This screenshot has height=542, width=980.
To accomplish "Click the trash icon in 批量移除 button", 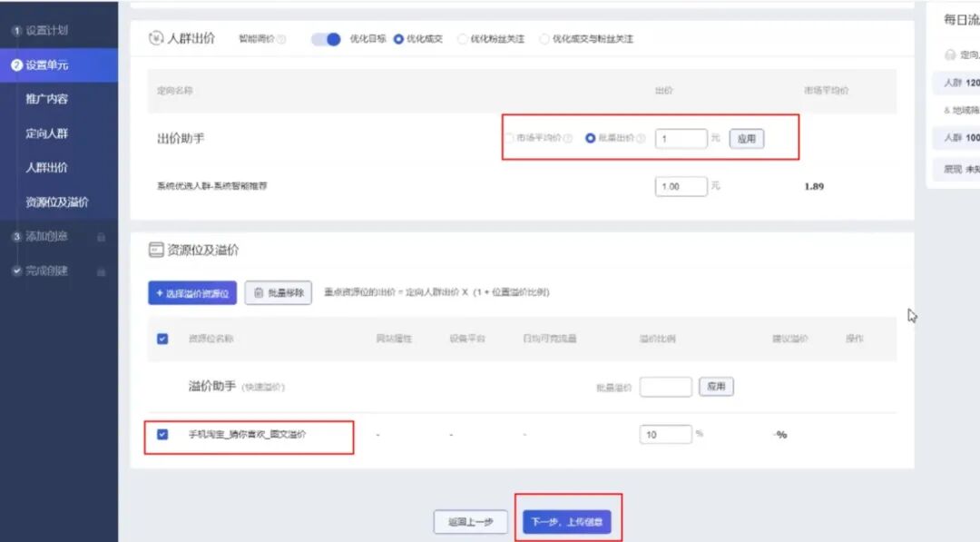I will [x=258, y=292].
